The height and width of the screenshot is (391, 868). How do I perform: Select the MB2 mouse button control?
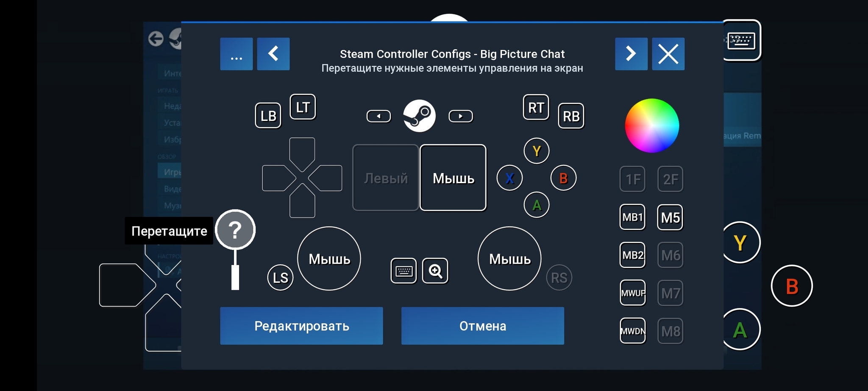(x=633, y=255)
